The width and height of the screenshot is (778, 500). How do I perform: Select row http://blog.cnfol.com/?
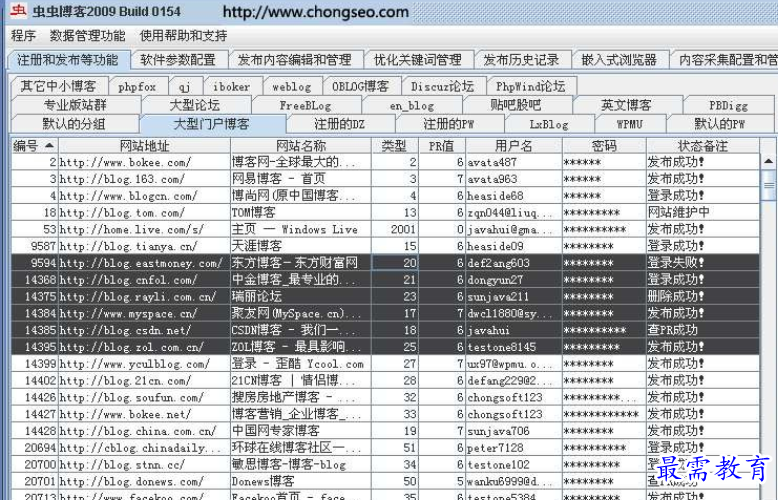click(385, 280)
